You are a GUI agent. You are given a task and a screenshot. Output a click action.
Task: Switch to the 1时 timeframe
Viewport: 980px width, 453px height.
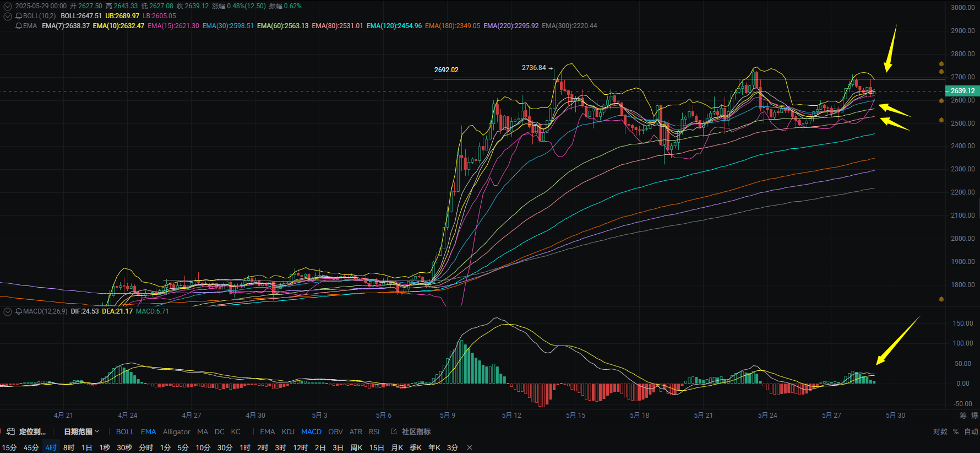[x=245, y=447]
